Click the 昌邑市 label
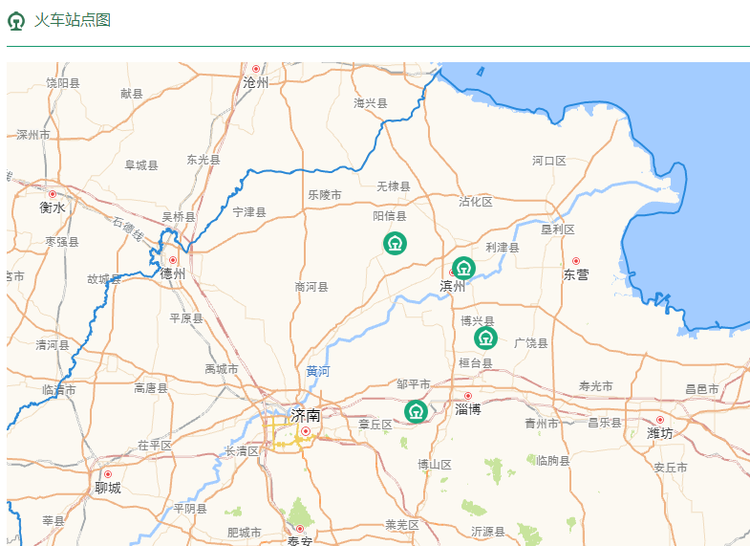Screen dimensions: 750x546 702,390
